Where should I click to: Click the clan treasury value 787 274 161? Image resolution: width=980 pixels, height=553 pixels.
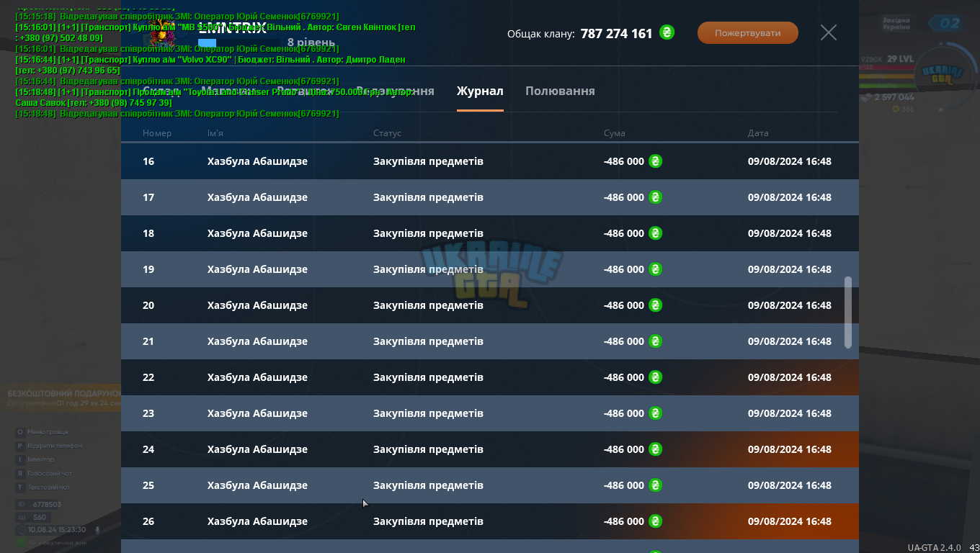pyautogui.click(x=616, y=33)
